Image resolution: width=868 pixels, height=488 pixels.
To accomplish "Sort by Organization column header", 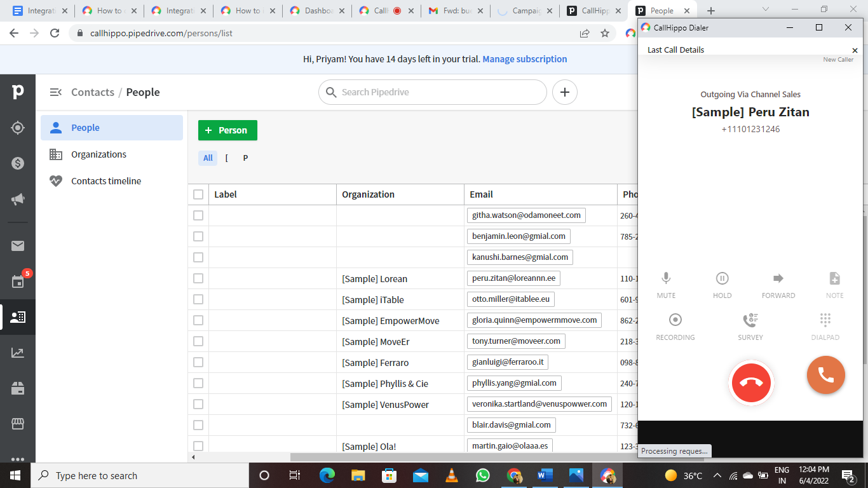I will pos(400,194).
